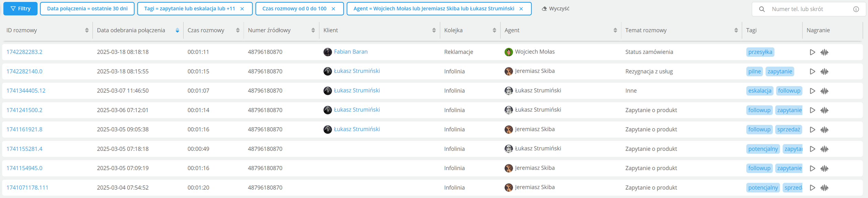Image resolution: width=868 pixels, height=198 pixels.
Task: Clear all filters with Wyczyść
Action: click(555, 9)
